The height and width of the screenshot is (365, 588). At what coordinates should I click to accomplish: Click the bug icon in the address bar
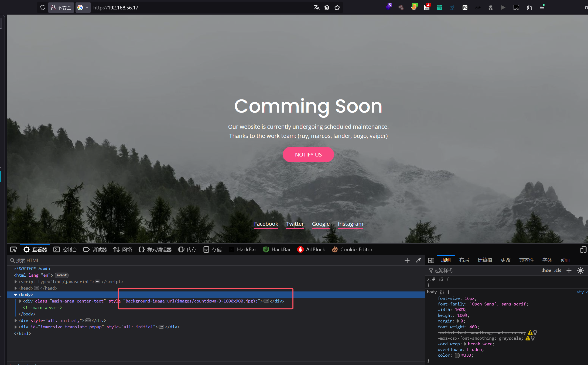327,8
